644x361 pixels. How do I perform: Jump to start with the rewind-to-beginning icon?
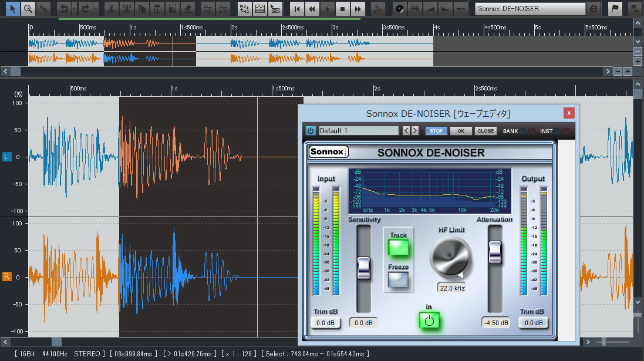298,9
